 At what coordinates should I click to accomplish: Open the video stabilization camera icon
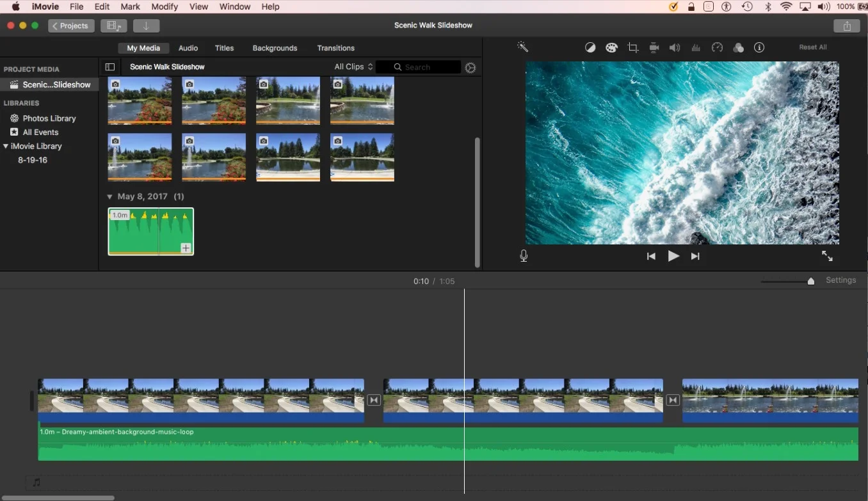coord(654,48)
